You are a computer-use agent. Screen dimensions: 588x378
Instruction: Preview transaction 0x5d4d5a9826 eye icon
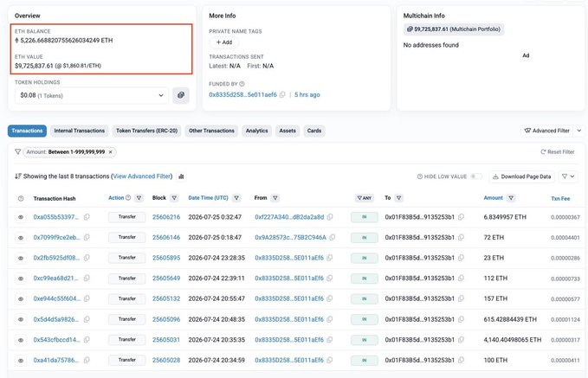tap(21, 319)
